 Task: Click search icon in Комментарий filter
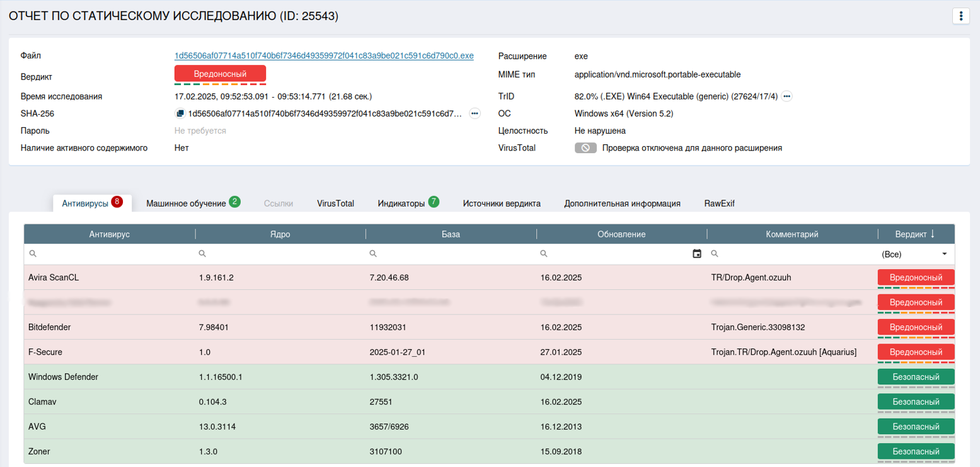pyautogui.click(x=715, y=254)
